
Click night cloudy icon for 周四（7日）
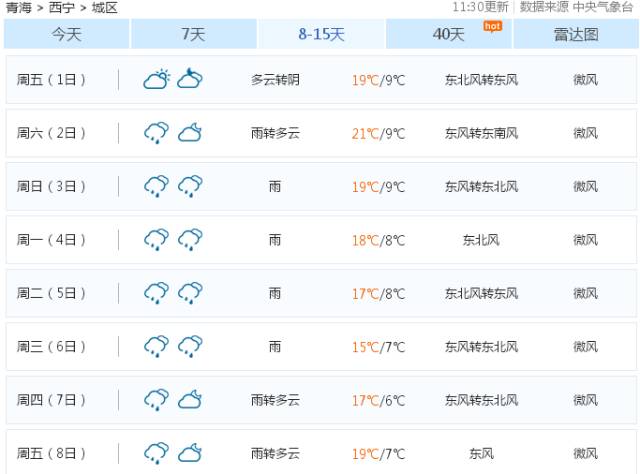[x=190, y=400]
